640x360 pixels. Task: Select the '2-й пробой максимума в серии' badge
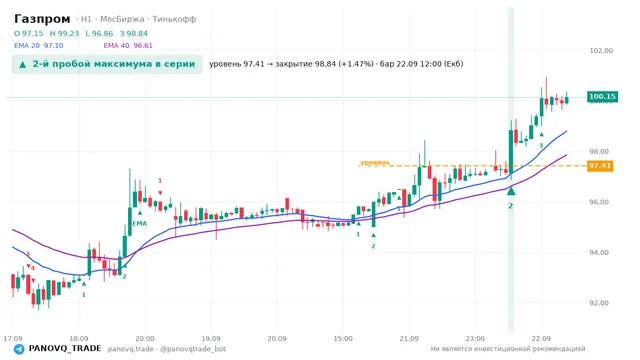[107, 64]
